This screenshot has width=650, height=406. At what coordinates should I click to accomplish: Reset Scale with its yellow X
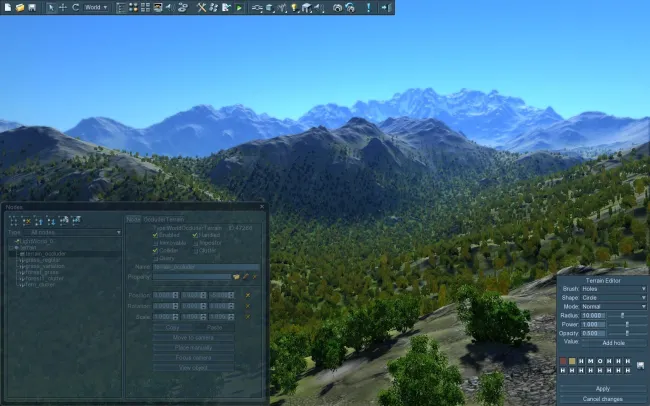click(248, 317)
